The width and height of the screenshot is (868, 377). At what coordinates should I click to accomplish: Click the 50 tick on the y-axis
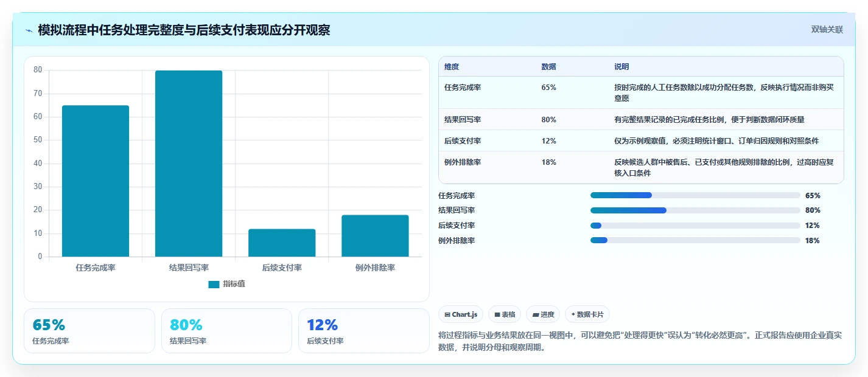click(38, 140)
